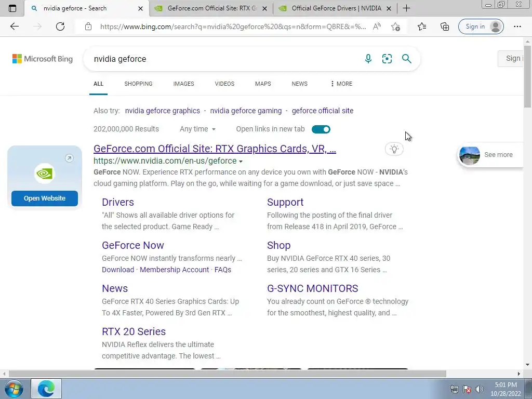Click the Download link under GeForce Now

pos(118,270)
